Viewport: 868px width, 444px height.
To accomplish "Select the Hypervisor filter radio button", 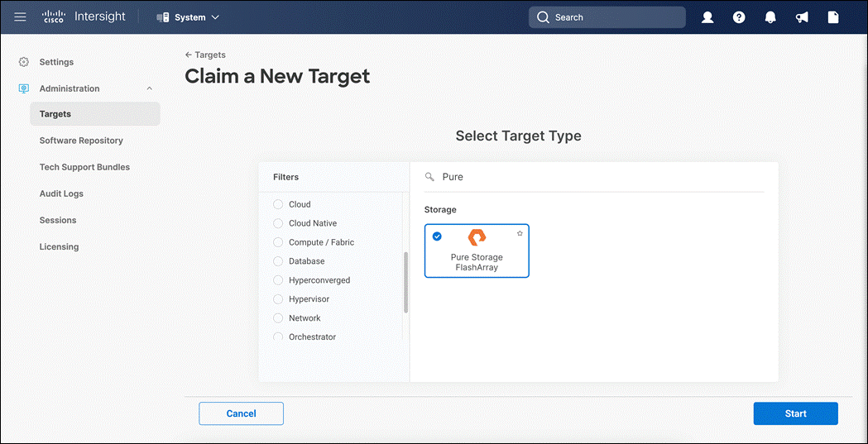I will click(278, 299).
